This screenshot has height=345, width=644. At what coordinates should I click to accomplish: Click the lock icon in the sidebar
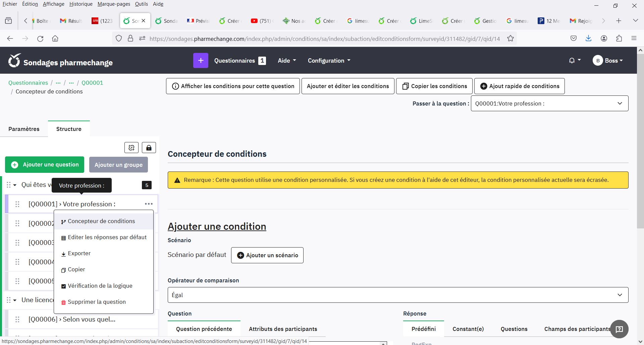[x=149, y=148]
